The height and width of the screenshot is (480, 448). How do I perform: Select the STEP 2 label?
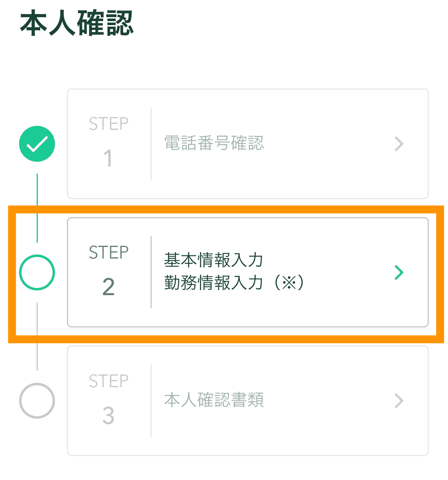tap(109, 253)
